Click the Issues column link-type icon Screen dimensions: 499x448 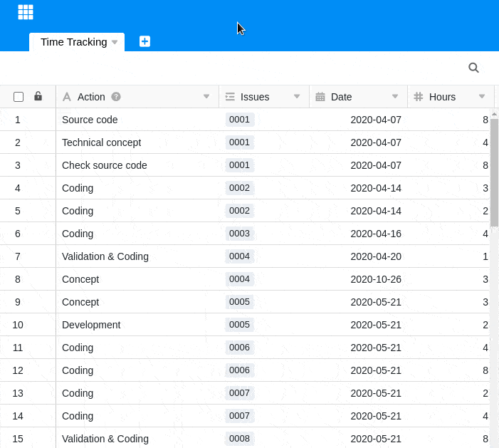click(230, 97)
